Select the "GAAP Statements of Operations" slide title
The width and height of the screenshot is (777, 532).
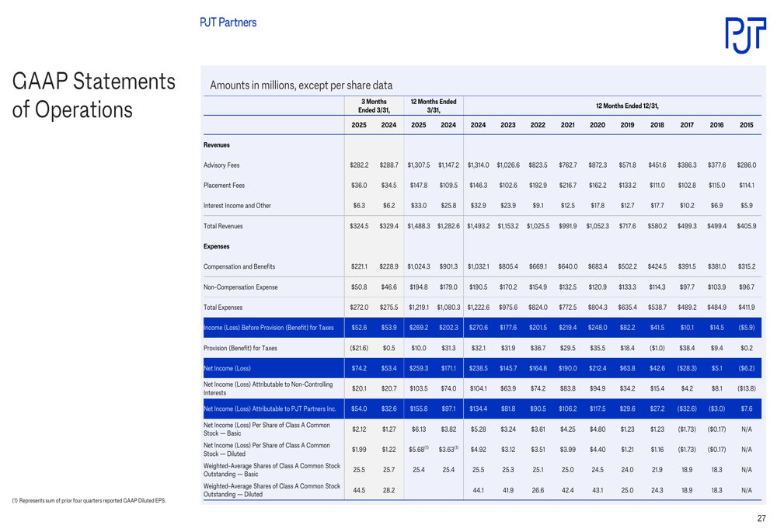click(x=94, y=95)
